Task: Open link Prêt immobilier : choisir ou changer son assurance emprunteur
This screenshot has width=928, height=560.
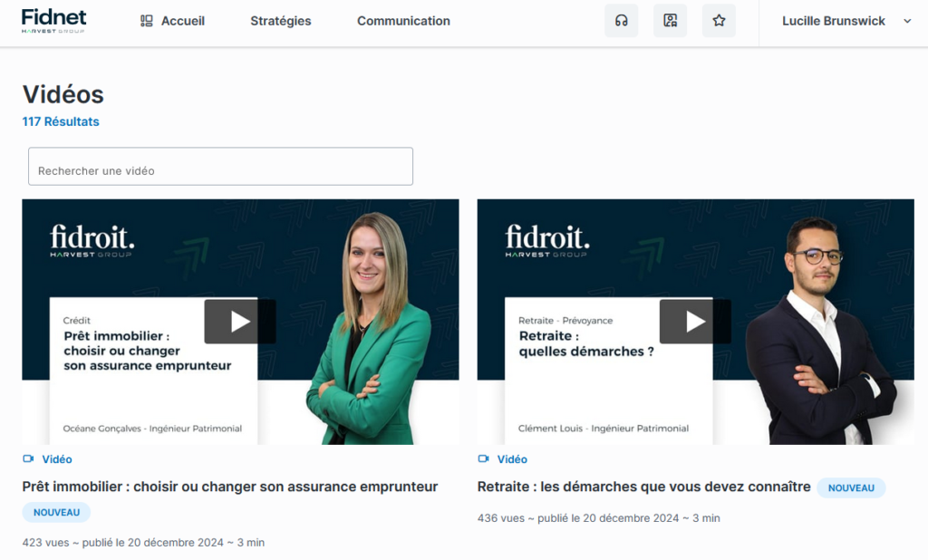Action: tap(229, 487)
